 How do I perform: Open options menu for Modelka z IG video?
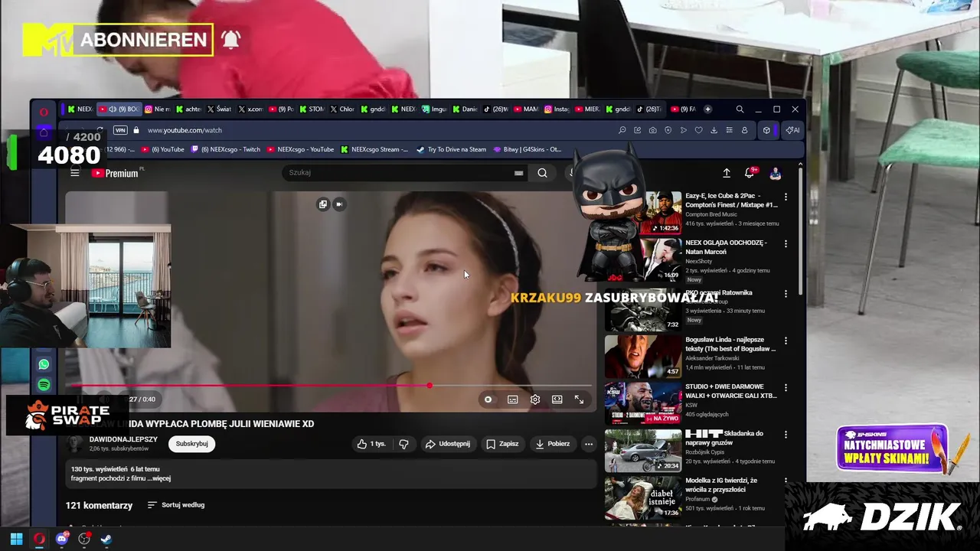786,481
